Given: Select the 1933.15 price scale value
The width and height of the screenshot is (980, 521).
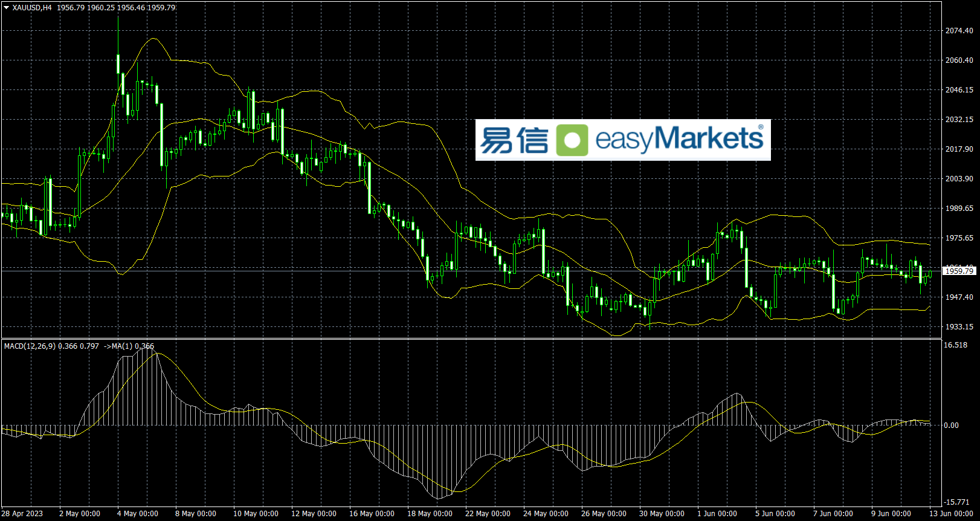Looking at the screenshot, I should (x=959, y=327).
